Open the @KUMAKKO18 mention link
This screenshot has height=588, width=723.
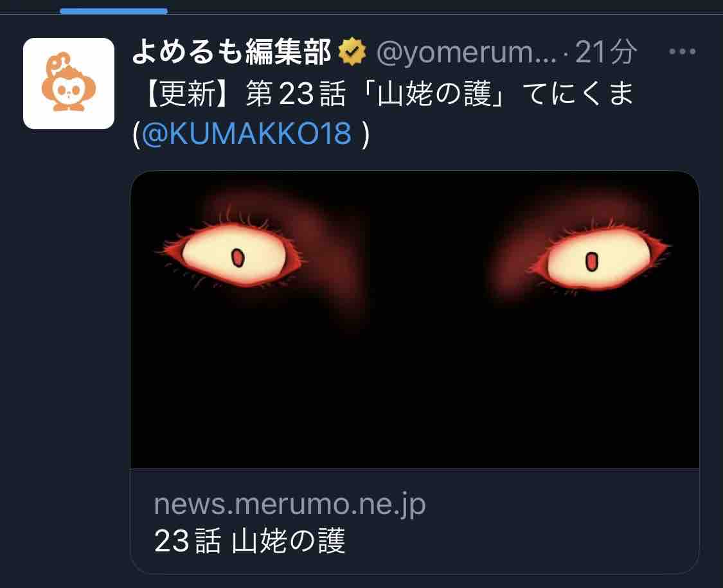(x=247, y=133)
